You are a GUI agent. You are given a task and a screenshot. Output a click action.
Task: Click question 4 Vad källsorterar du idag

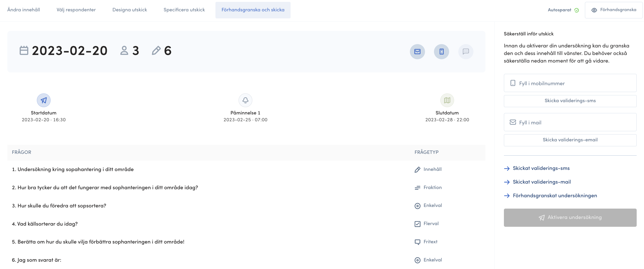tap(45, 224)
